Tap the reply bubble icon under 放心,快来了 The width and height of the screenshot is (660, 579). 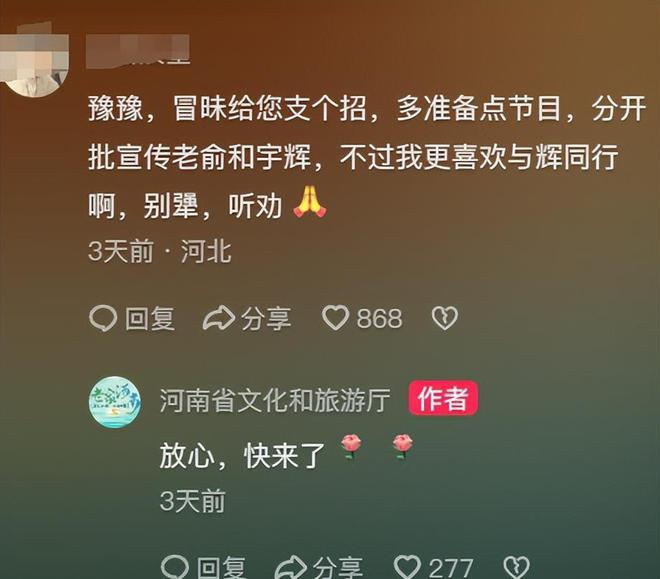coord(175,567)
